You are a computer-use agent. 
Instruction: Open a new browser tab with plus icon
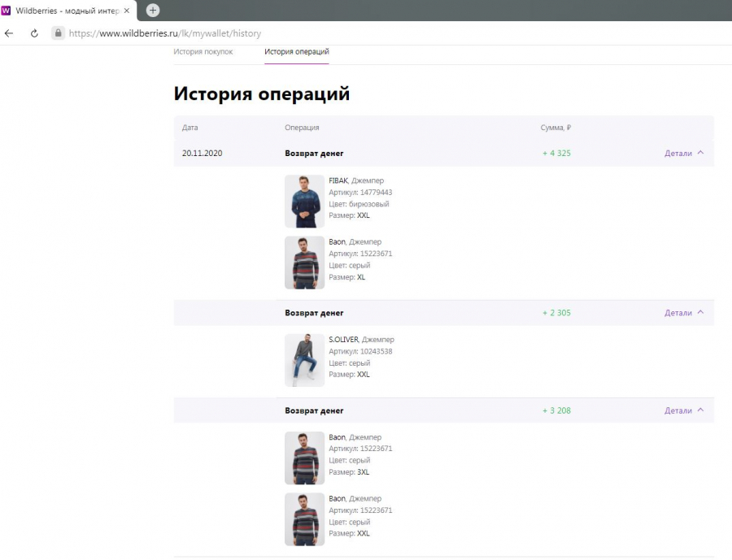point(153,11)
